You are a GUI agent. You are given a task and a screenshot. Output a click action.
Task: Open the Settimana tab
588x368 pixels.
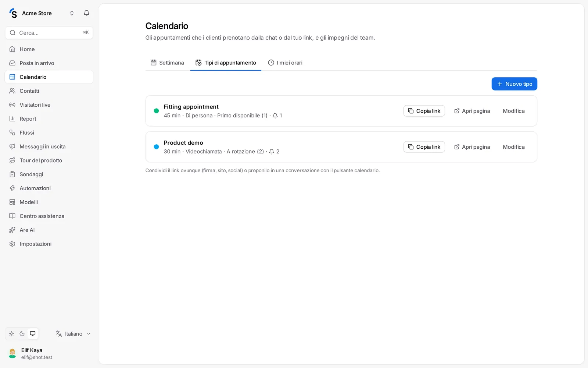click(167, 63)
